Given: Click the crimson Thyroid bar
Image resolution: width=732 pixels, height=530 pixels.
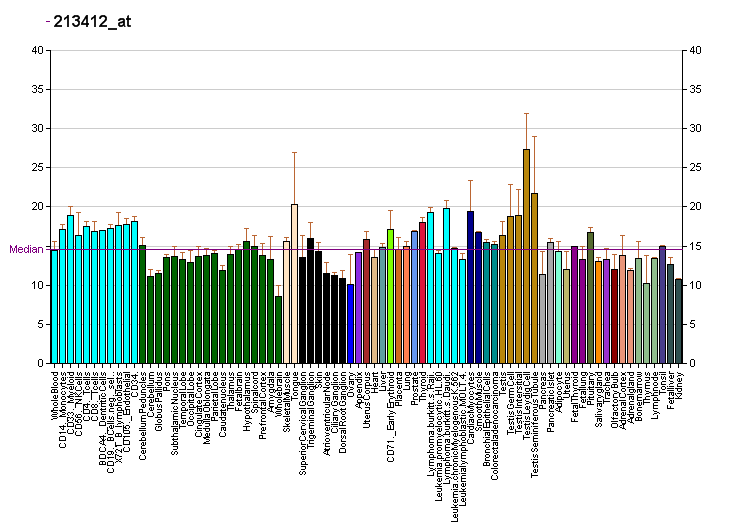Looking at the screenshot, I should 422,293.
